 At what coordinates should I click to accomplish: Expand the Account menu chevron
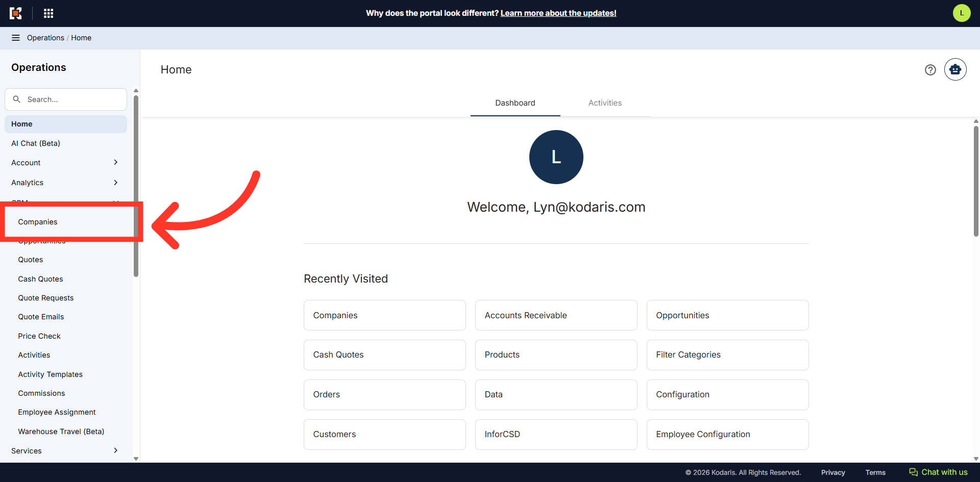tap(116, 162)
